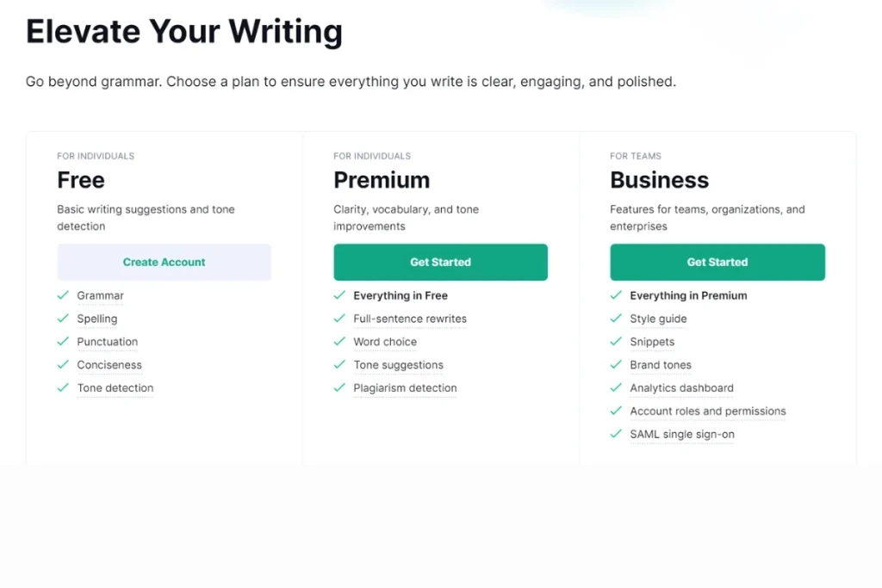The image size is (882, 588).
Task: Open the Account roles and permissions link
Action: pyautogui.click(x=708, y=412)
